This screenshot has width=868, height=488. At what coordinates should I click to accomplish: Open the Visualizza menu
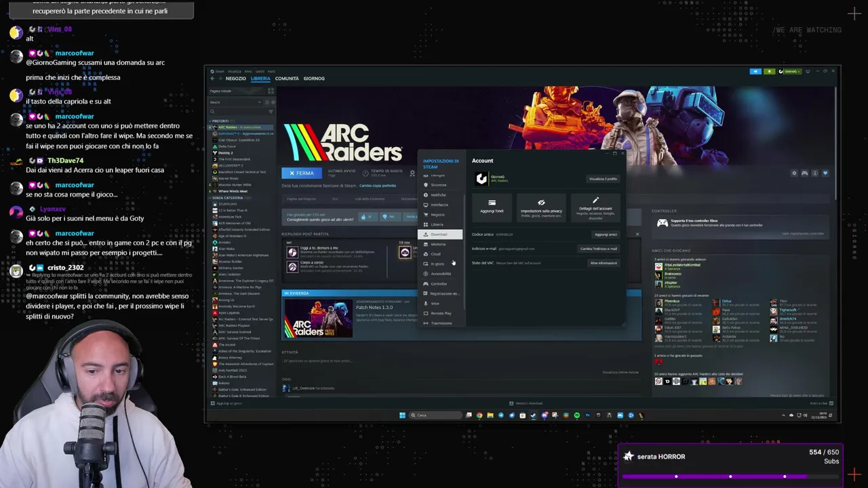click(235, 71)
